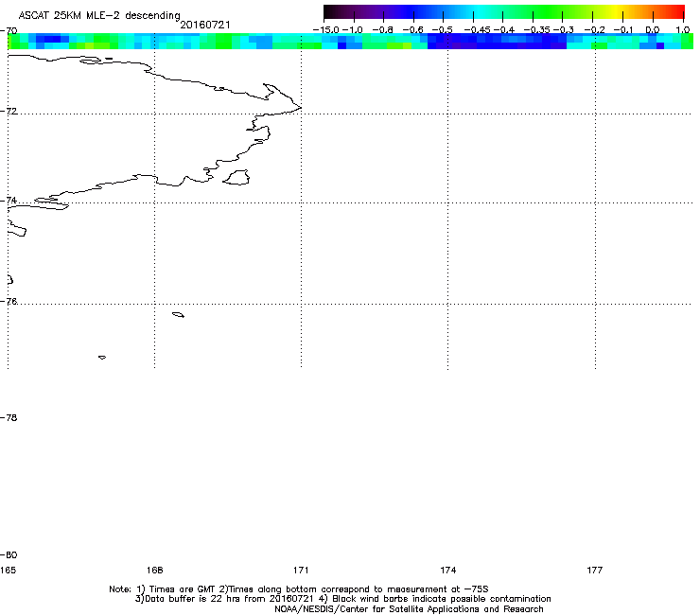Click latitude axis label -76
The image size is (700, 615).
coord(9,302)
